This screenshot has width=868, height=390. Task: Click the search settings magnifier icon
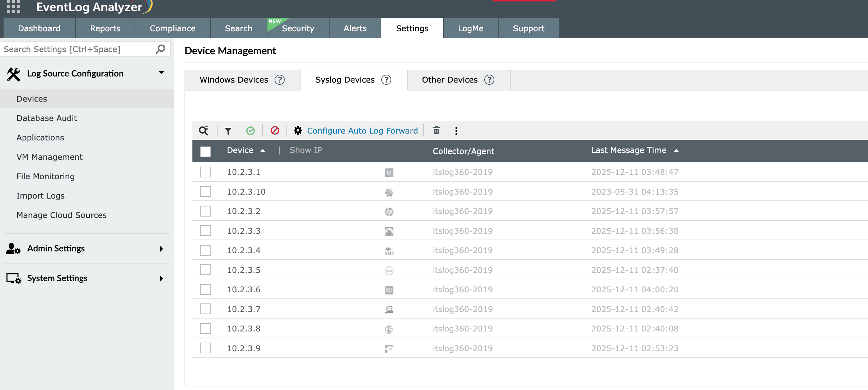pos(160,49)
